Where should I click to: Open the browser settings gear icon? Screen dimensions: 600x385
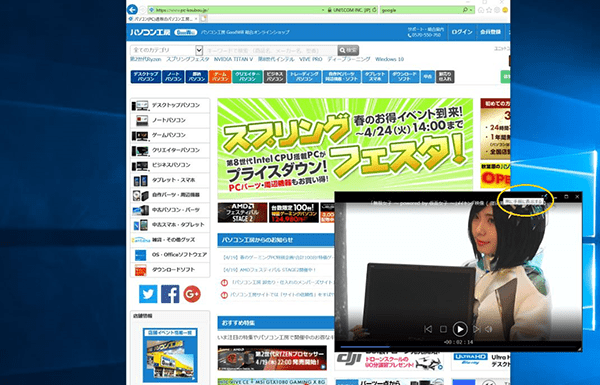click(x=497, y=10)
